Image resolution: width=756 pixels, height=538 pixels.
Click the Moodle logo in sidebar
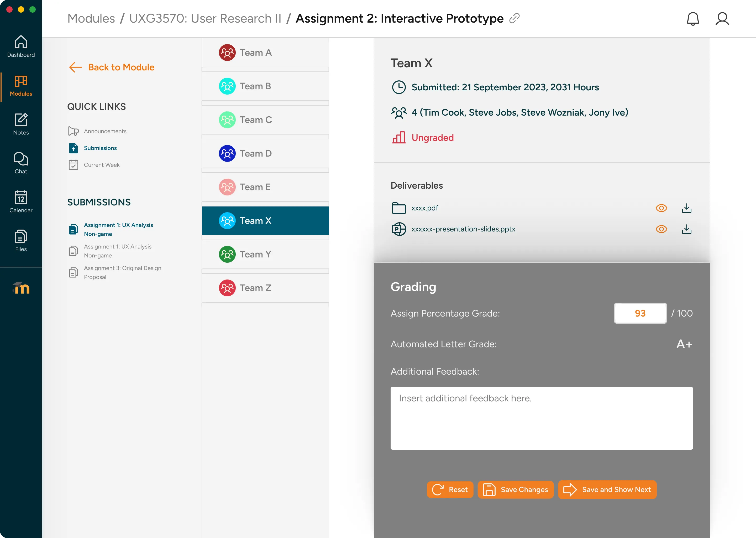click(x=21, y=288)
